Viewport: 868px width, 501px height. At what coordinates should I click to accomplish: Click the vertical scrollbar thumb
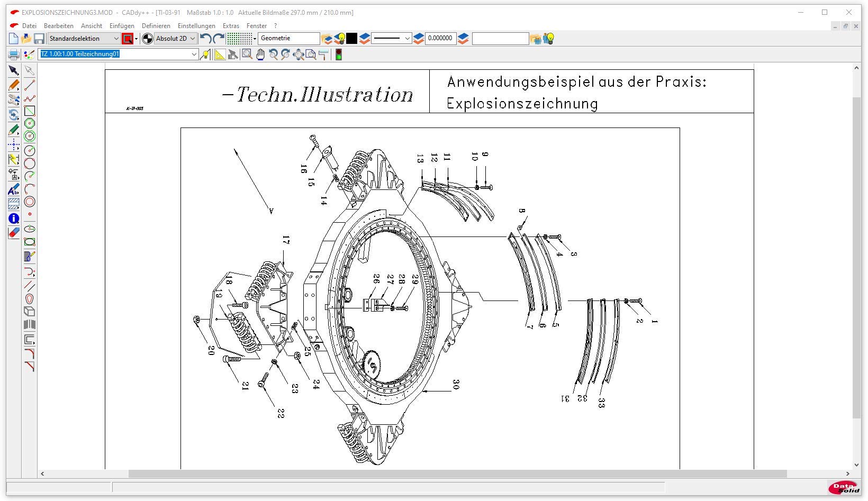click(856, 258)
